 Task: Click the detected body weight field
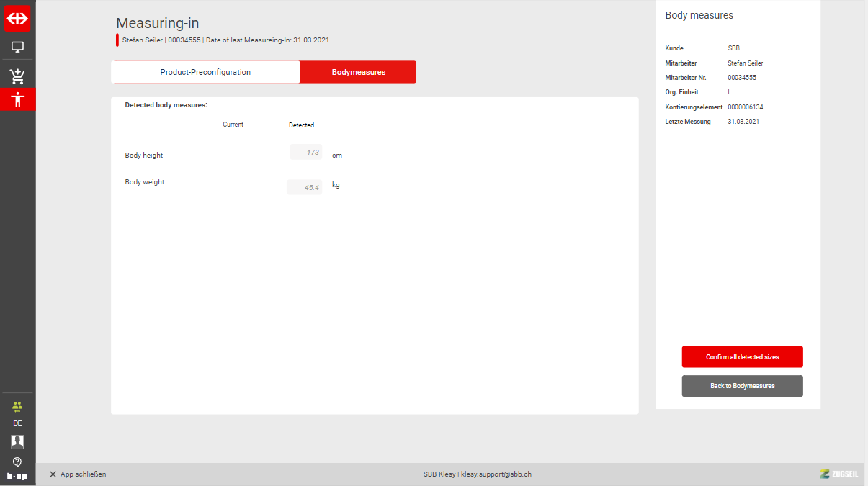(304, 187)
